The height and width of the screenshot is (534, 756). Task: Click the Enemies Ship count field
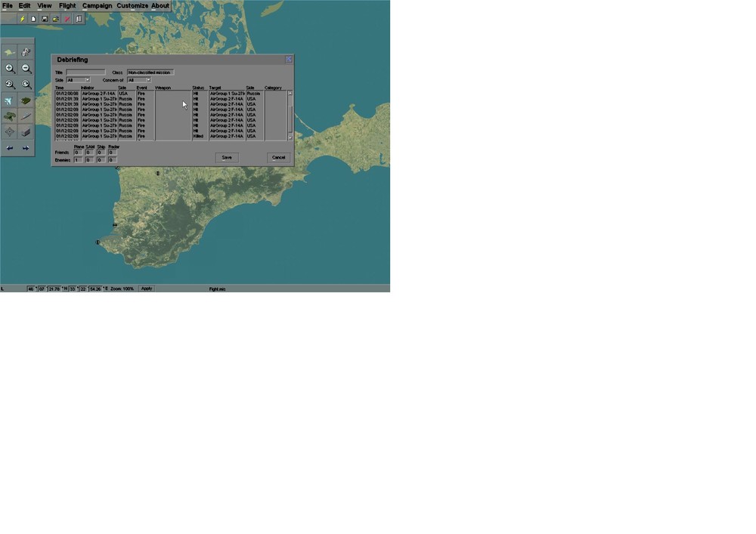[101, 160]
